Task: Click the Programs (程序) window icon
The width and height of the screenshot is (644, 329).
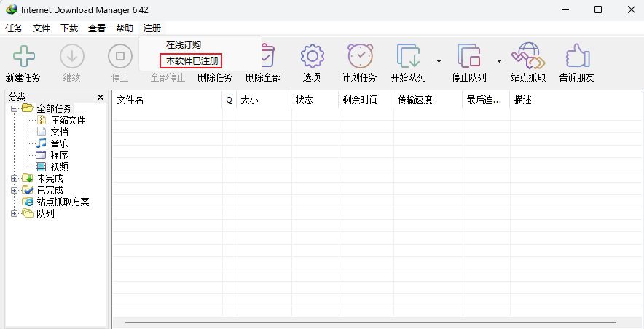Action: tap(41, 155)
